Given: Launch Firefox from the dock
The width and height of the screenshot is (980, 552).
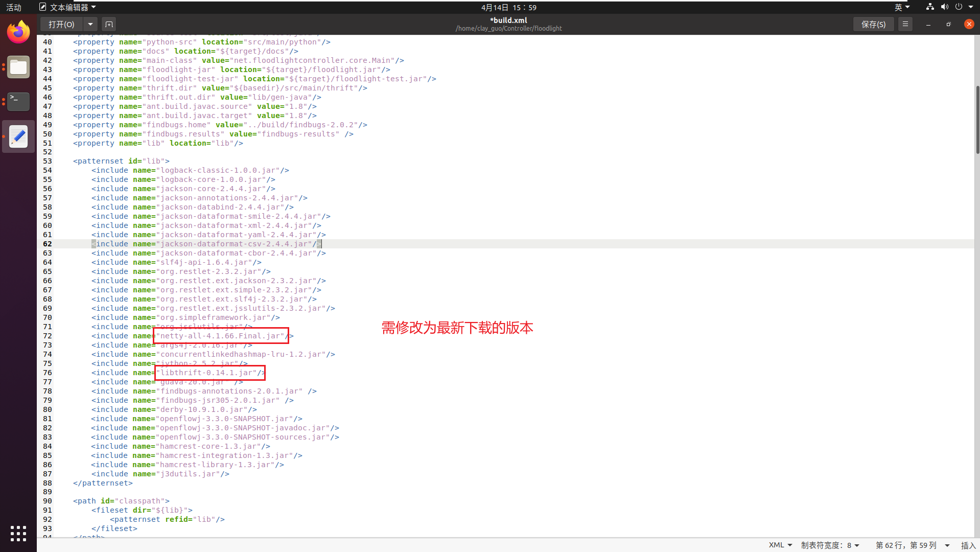Looking at the screenshot, I should tap(18, 32).
